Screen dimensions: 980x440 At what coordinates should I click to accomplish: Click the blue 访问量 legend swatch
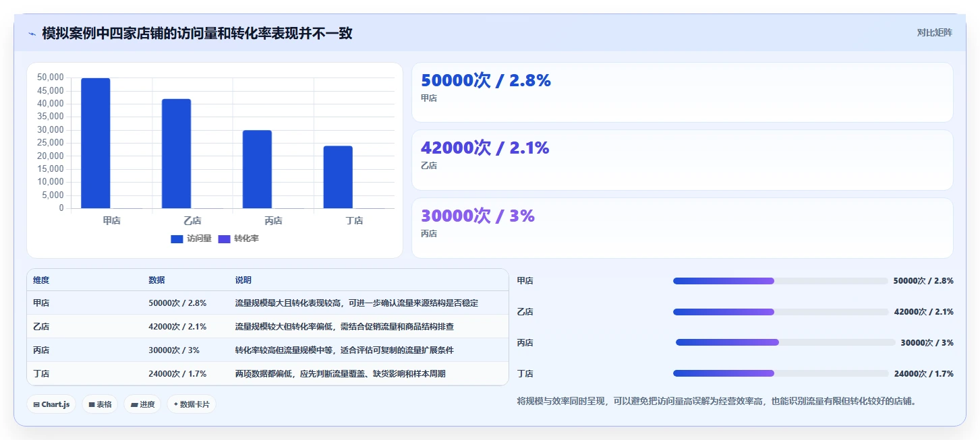click(177, 239)
